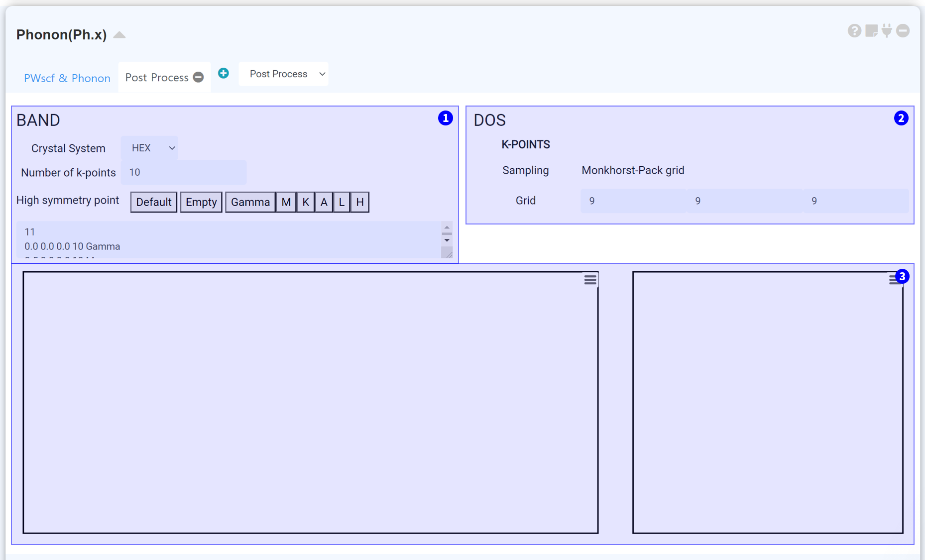Click the sticky note icon

tap(871, 31)
